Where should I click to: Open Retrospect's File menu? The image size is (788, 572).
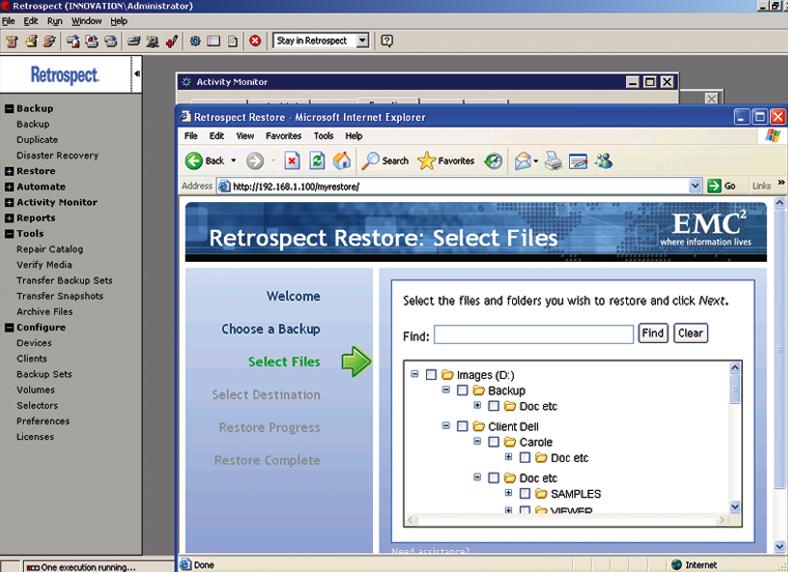(x=9, y=21)
